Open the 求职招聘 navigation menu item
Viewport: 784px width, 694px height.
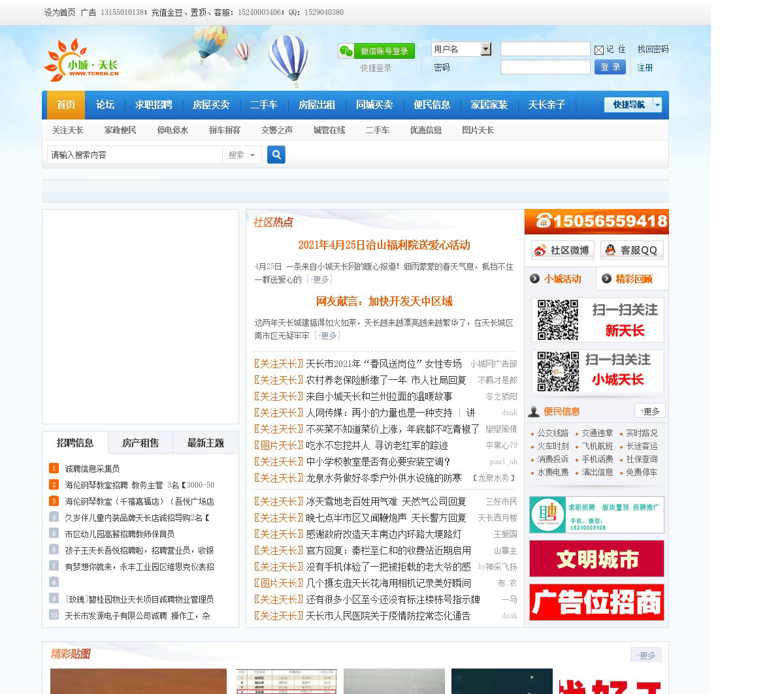pyautogui.click(x=154, y=104)
